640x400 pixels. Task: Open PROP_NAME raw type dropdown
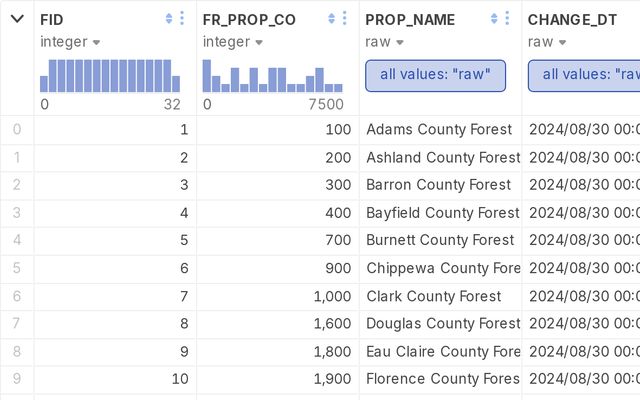382,41
